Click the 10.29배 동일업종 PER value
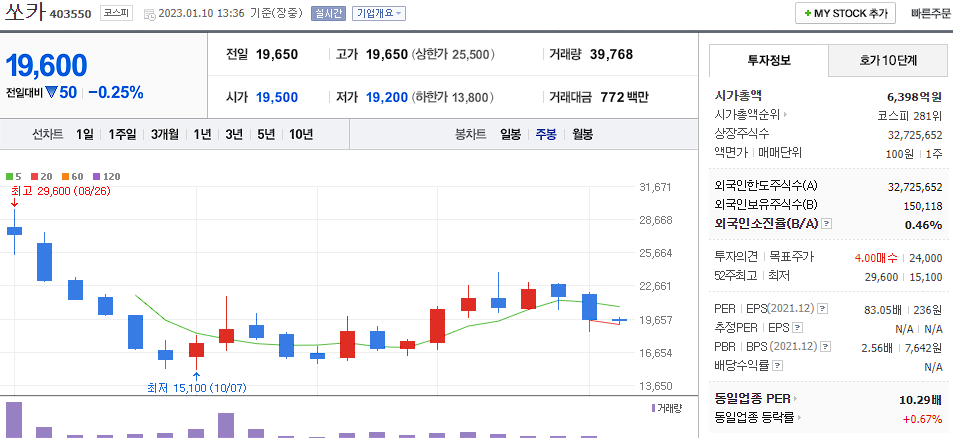The height and width of the screenshot is (438, 953). point(920,400)
